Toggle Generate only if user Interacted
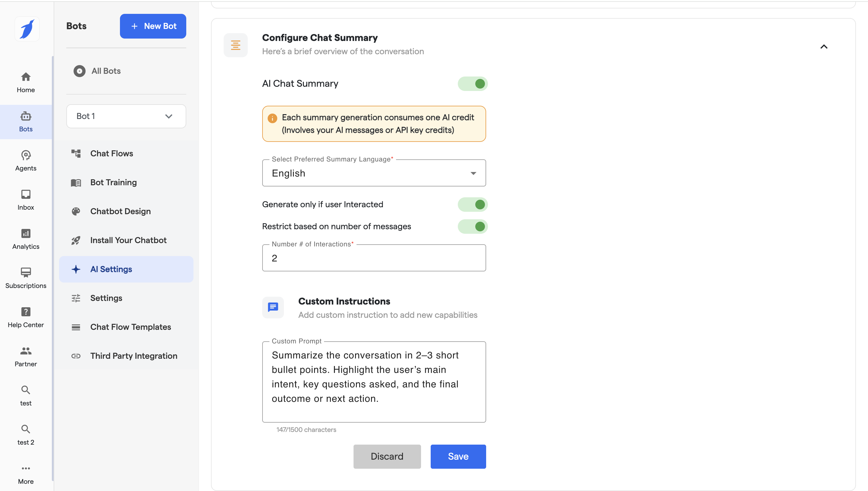The image size is (868, 491). 472,204
